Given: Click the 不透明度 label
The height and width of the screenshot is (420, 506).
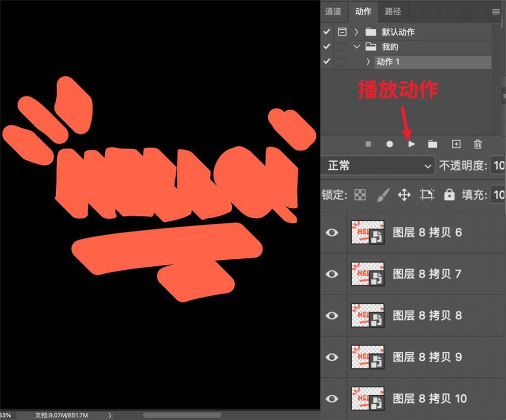Looking at the screenshot, I should click(463, 166).
